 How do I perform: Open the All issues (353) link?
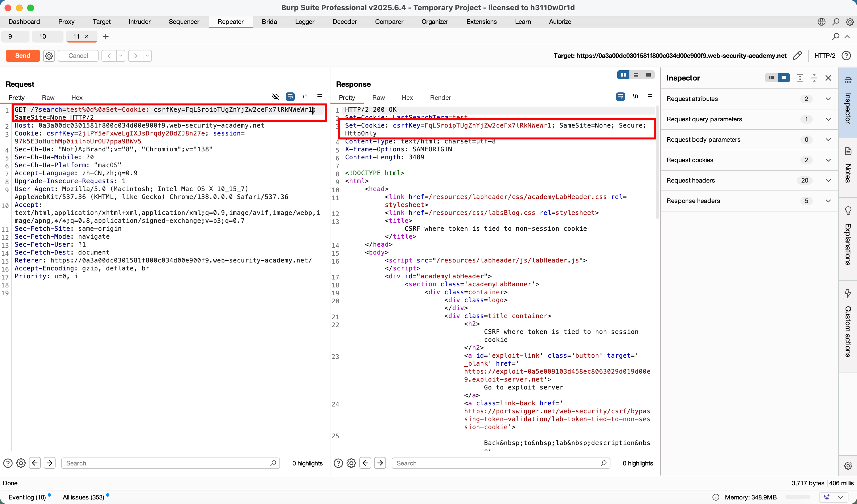pos(83,497)
